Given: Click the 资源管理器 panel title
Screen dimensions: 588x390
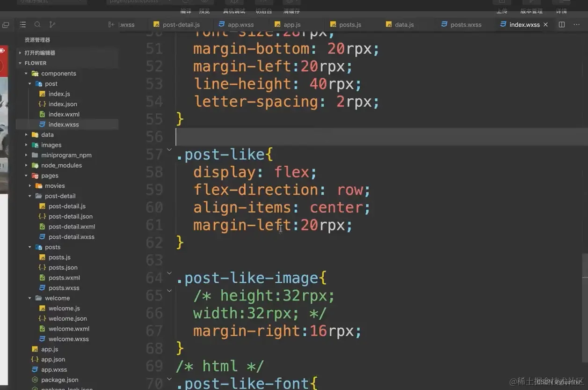Looking at the screenshot, I should coord(37,40).
